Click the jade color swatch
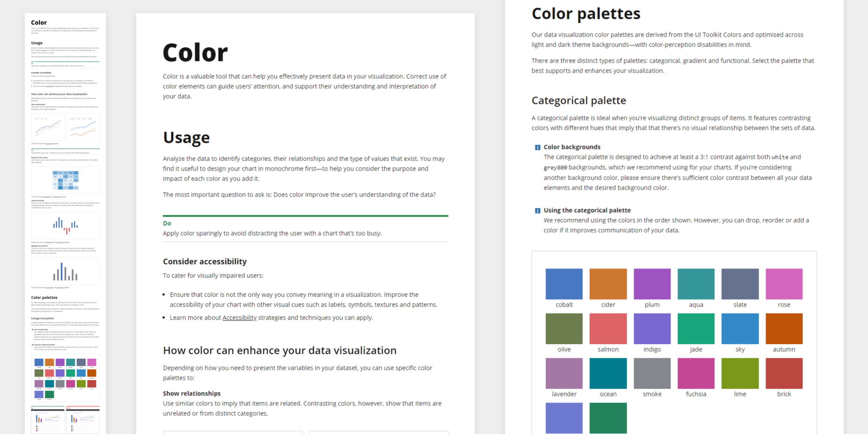Screen dimensions: 868x434 coord(696,328)
